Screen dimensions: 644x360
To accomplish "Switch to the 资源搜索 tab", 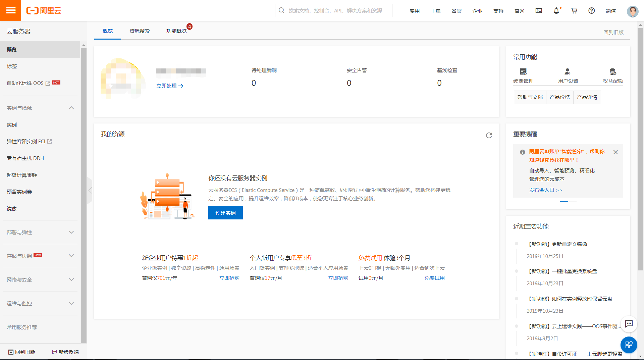I will tap(140, 31).
